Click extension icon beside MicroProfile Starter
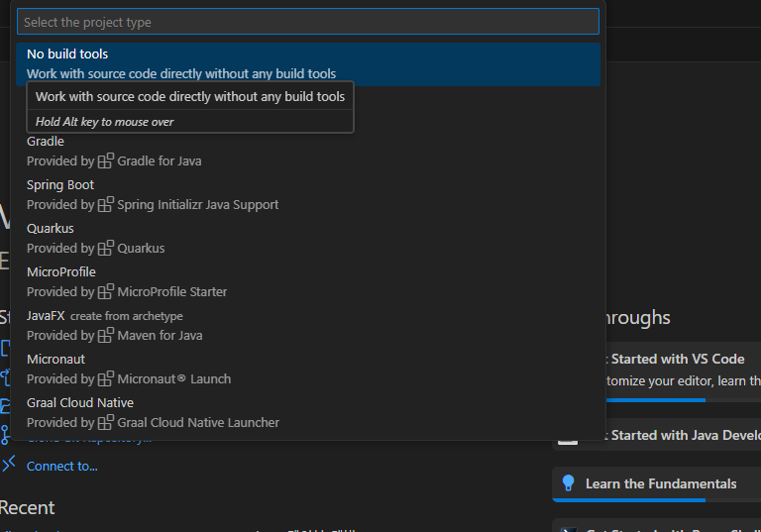Image resolution: width=761 pixels, height=532 pixels. point(106,291)
